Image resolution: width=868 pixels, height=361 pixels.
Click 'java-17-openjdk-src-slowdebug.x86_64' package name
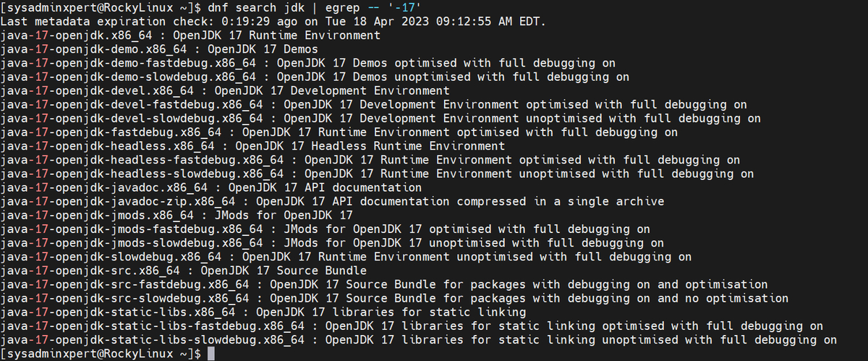(x=124, y=298)
